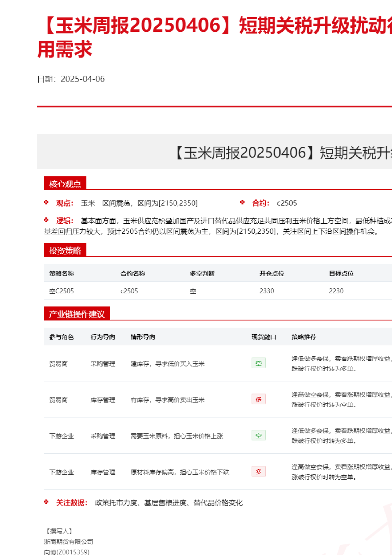Click the red bullet icon before 关注数据
Viewport: 392px width, 555px height.
point(46,502)
